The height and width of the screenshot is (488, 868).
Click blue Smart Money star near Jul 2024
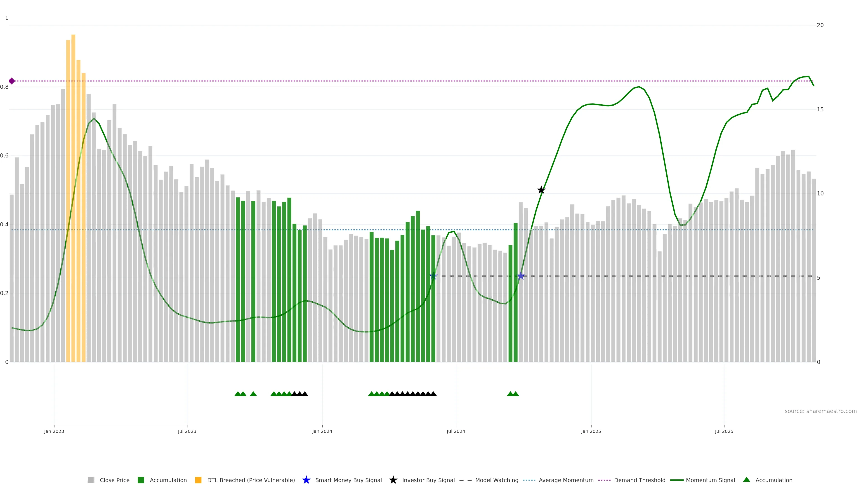pos(433,276)
